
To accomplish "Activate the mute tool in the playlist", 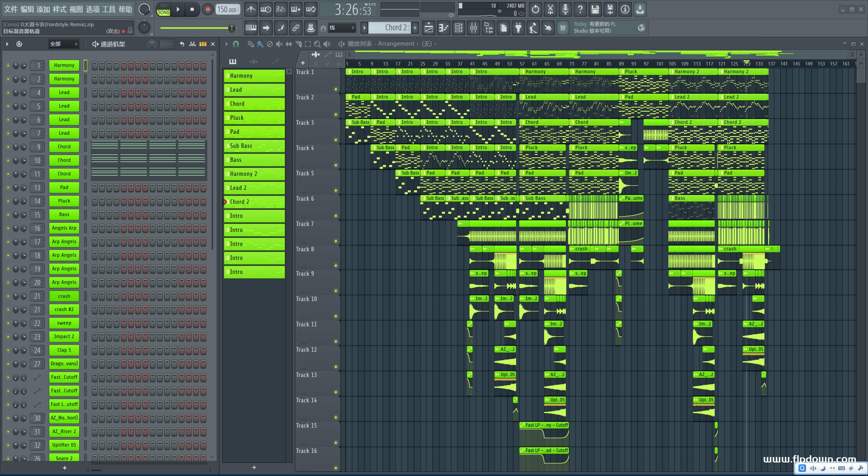I will pos(280,44).
